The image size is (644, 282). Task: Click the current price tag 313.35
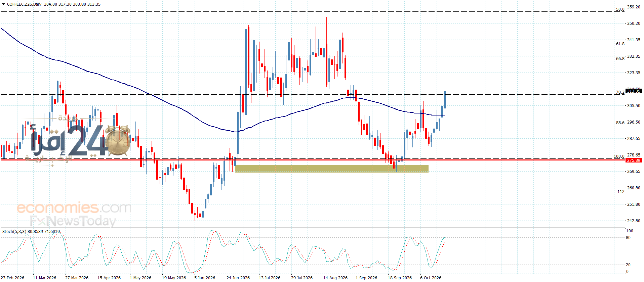pos(634,91)
